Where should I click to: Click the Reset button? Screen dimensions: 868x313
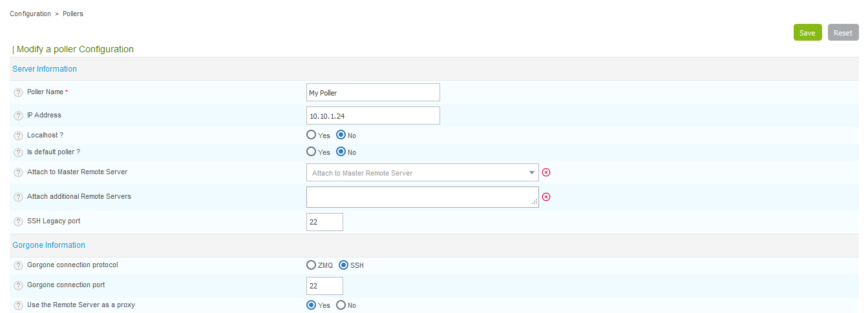click(843, 33)
